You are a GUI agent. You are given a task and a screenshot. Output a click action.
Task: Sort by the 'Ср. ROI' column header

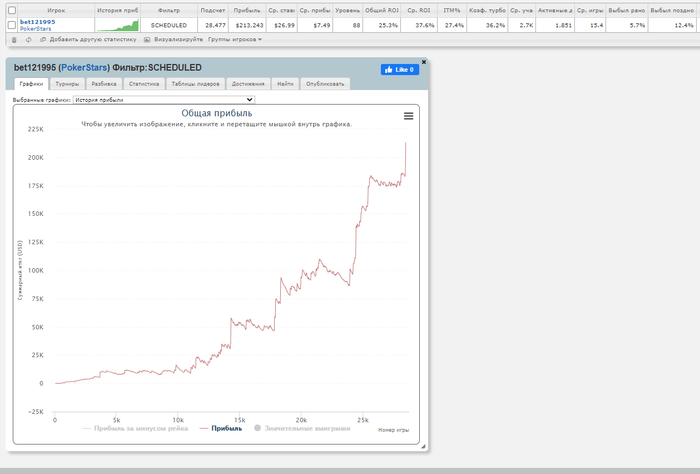[x=419, y=10]
